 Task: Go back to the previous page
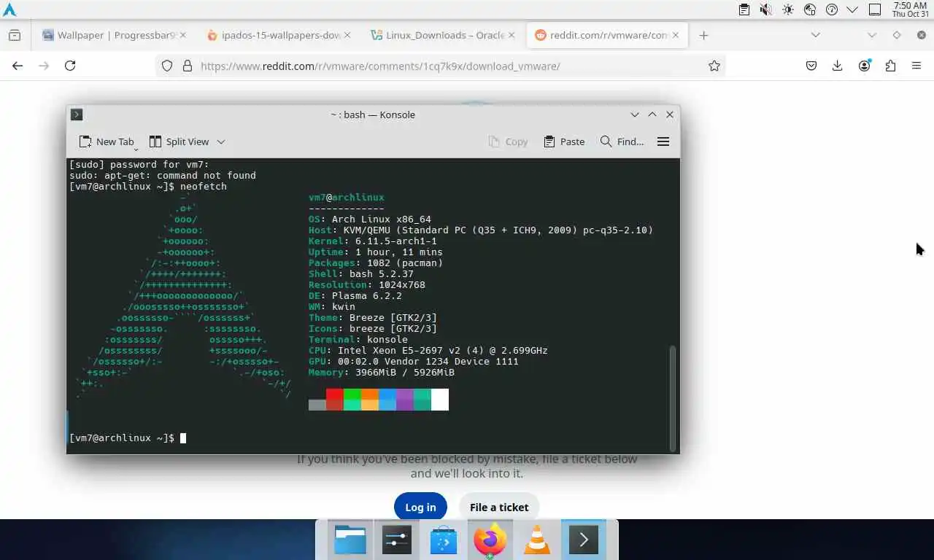click(x=18, y=66)
